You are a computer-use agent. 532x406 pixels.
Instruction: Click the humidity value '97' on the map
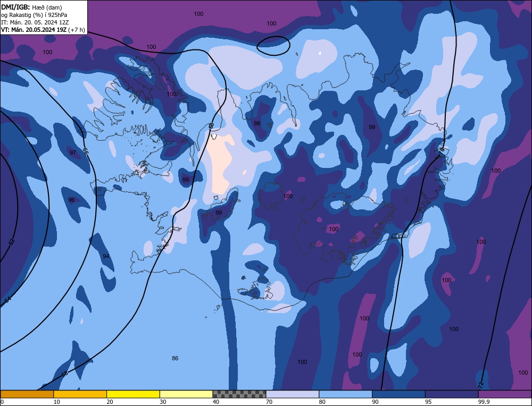[x=73, y=153]
